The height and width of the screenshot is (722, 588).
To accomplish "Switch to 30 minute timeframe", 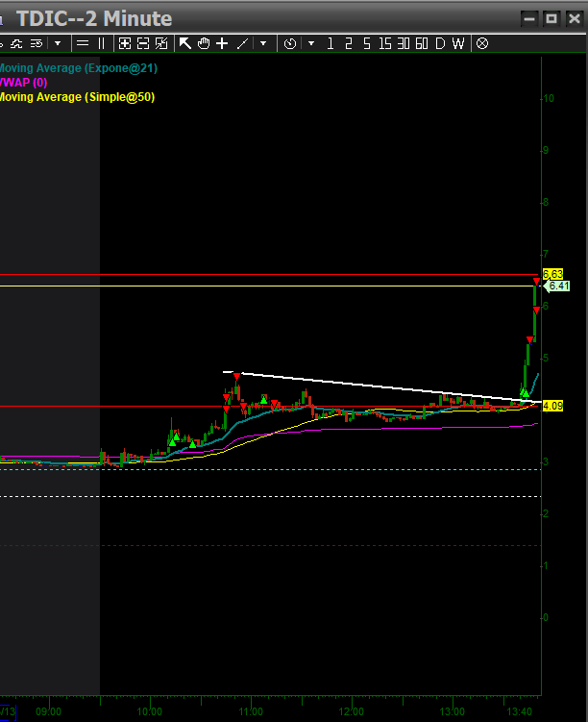I will 404,44.
